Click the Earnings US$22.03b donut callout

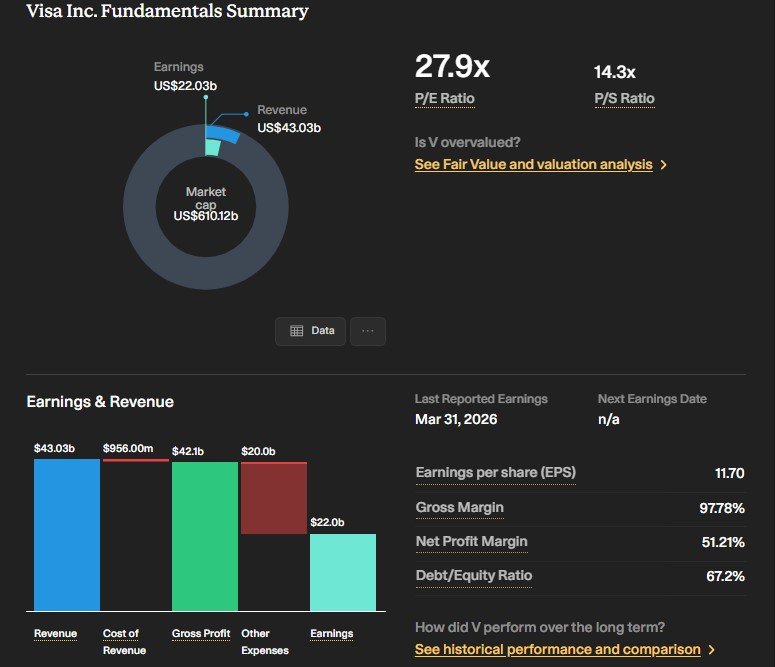click(185, 76)
